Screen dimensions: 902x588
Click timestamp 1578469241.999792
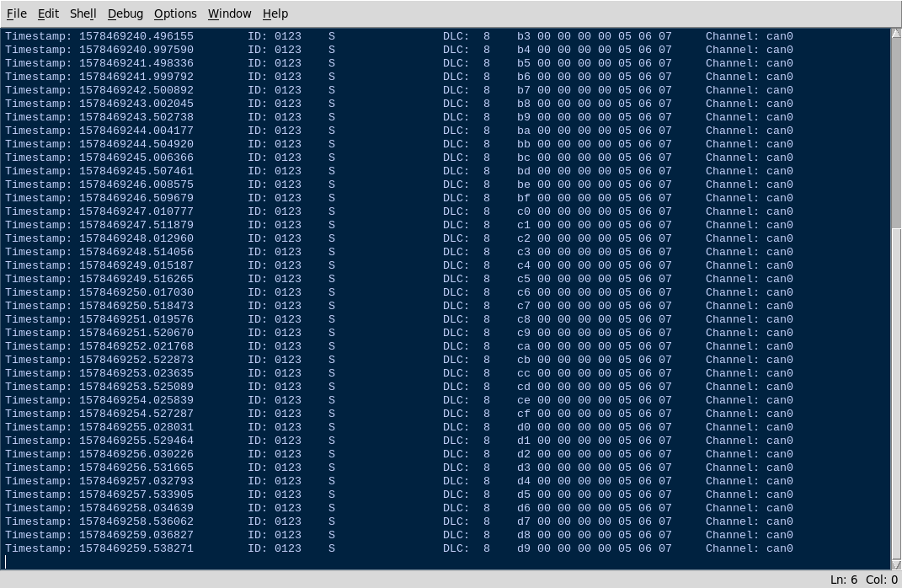136,77
